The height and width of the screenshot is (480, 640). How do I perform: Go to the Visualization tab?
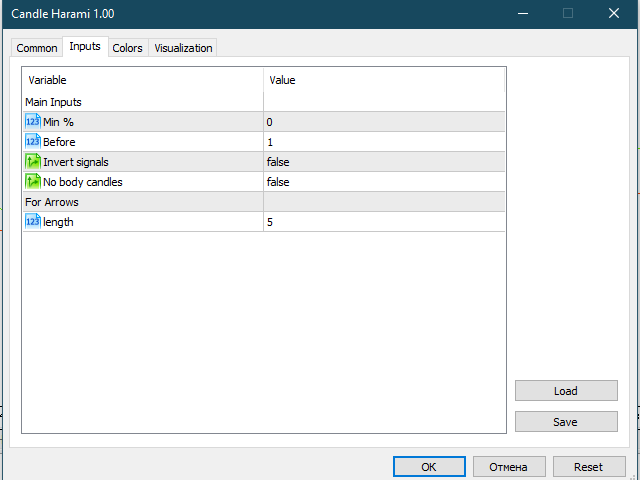click(x=183, y=48)
